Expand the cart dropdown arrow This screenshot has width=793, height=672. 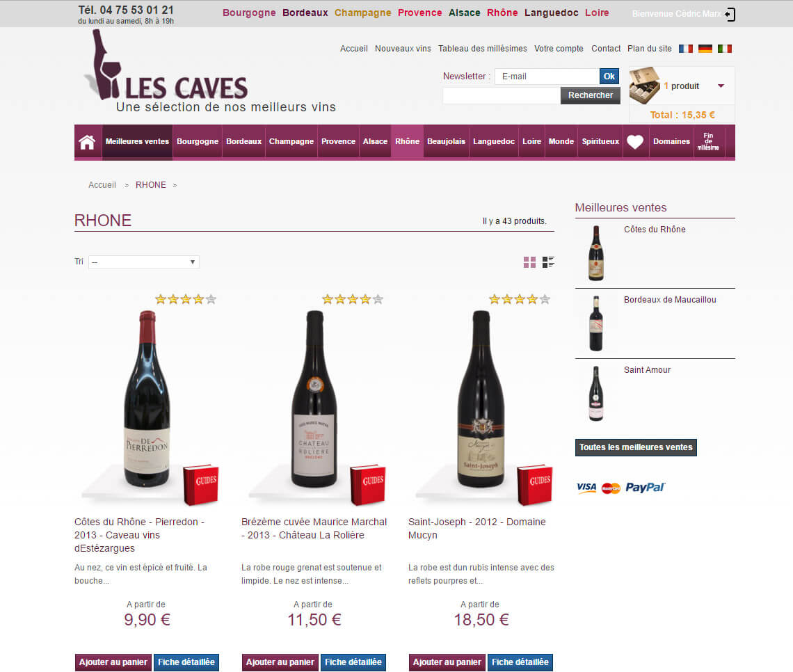click(x=721, y=86)
